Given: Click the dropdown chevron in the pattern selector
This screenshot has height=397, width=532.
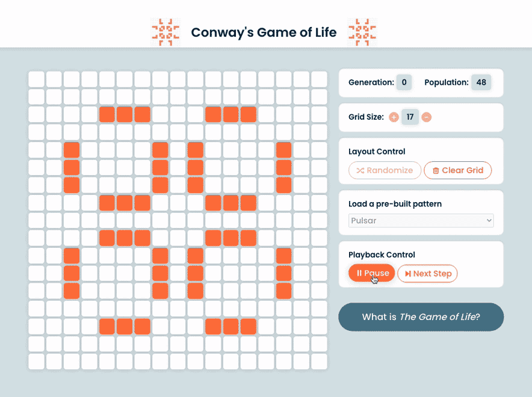Looking at the screenshot, I should (x=489, y=220).
